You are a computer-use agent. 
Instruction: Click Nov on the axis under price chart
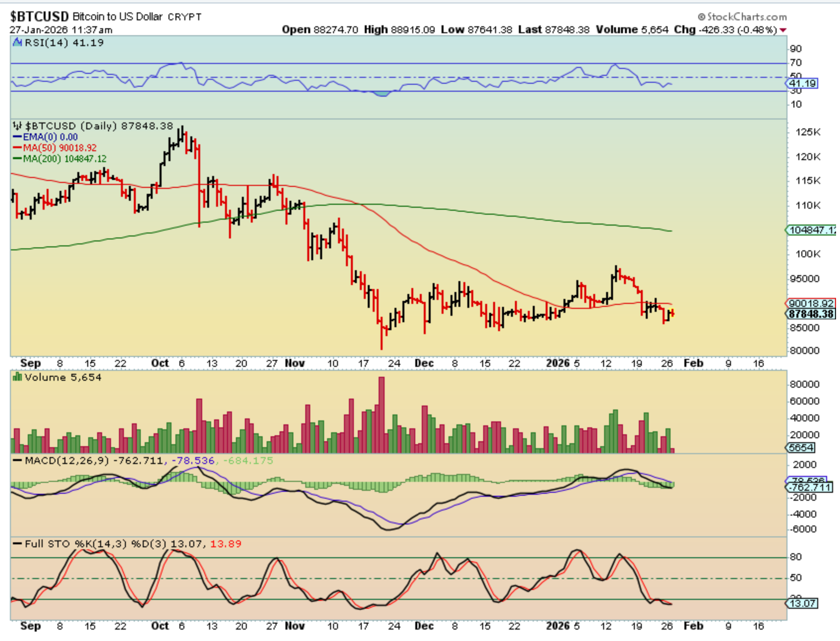coord(295,363)
